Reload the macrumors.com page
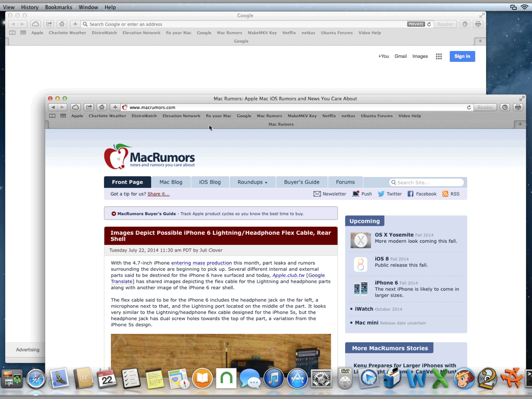The image size is (532, 399). [469, 107]
